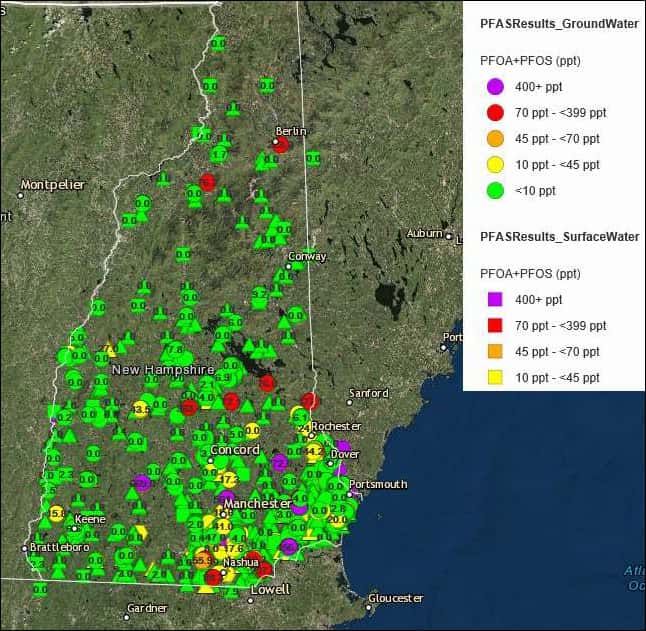This screenshot has height=631, width=646.
Task: Click the purple circle groundwater 400+ ppt swatch
Action: pos(495,87)
